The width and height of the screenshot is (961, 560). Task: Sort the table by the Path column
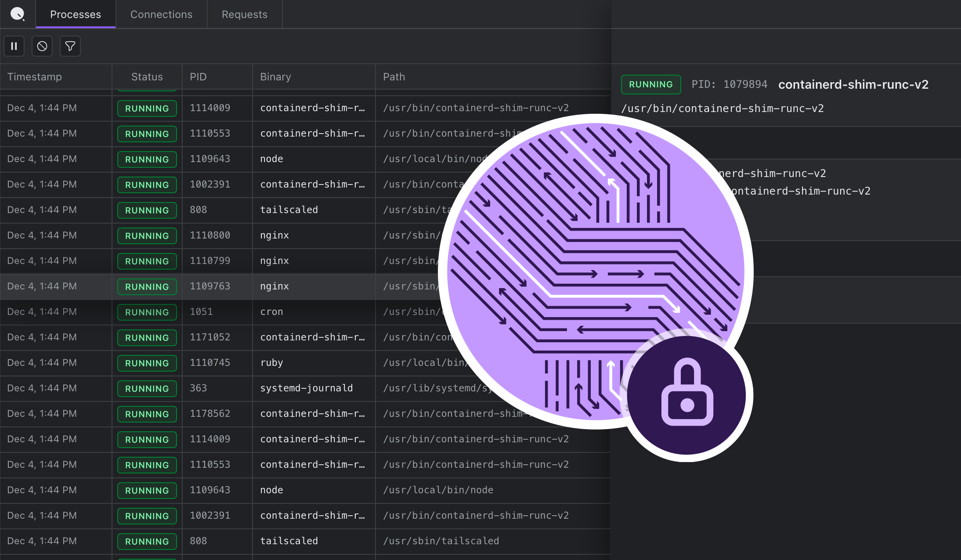click(393, 76)
